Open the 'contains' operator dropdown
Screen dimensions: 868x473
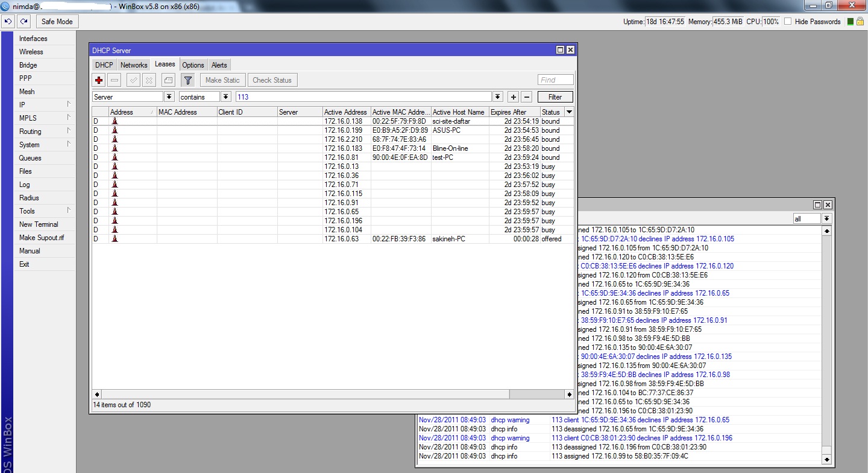(x=226, y=97)
